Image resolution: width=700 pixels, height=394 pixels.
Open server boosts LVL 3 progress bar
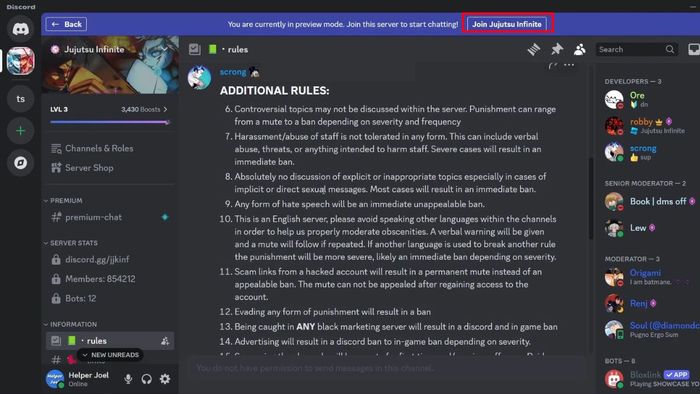click(x=110, y=122)
